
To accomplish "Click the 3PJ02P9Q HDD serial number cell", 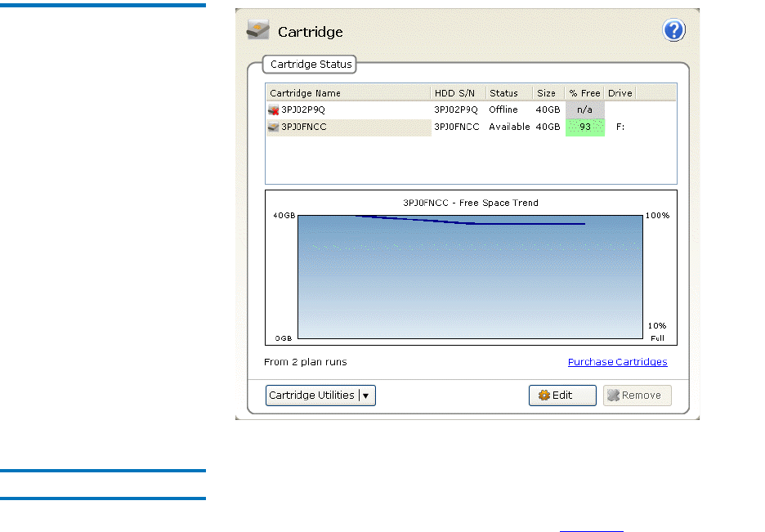I will click(x=456, y=110).
